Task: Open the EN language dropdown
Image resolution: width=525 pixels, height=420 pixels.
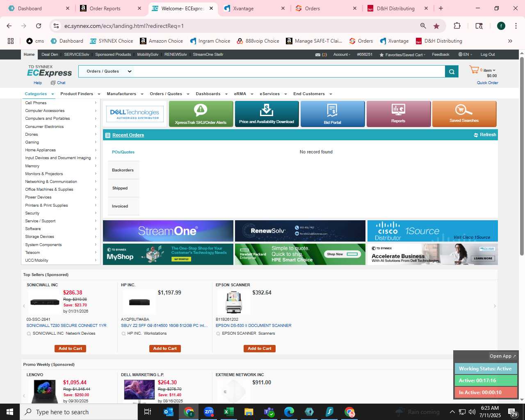Action: click(x=465, y=55)
